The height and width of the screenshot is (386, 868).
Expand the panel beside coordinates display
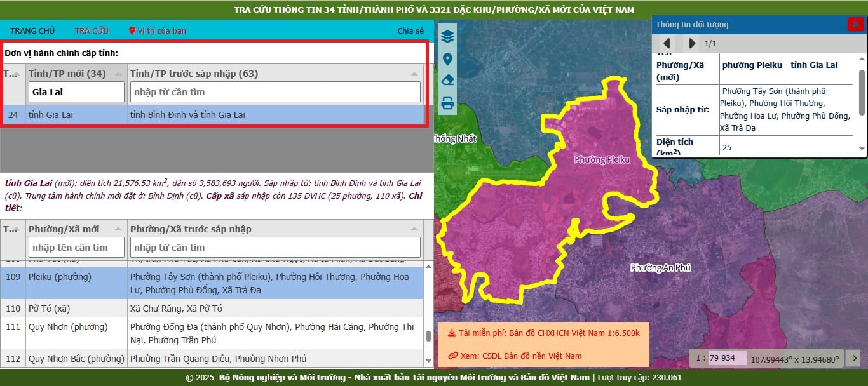(855, 357)
